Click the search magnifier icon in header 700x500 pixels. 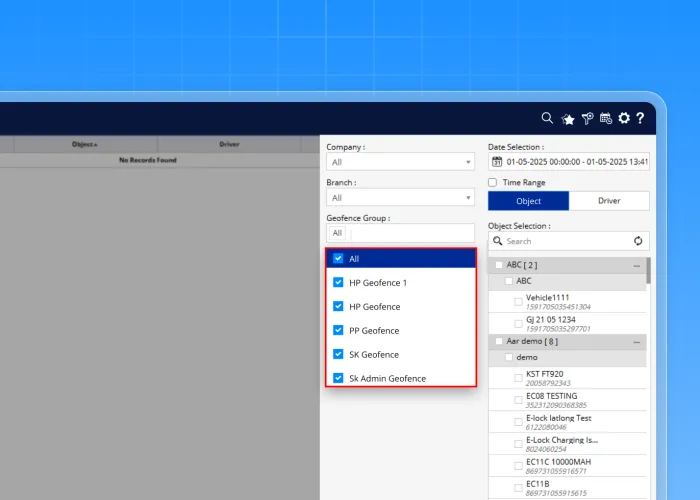click(547, 118)
